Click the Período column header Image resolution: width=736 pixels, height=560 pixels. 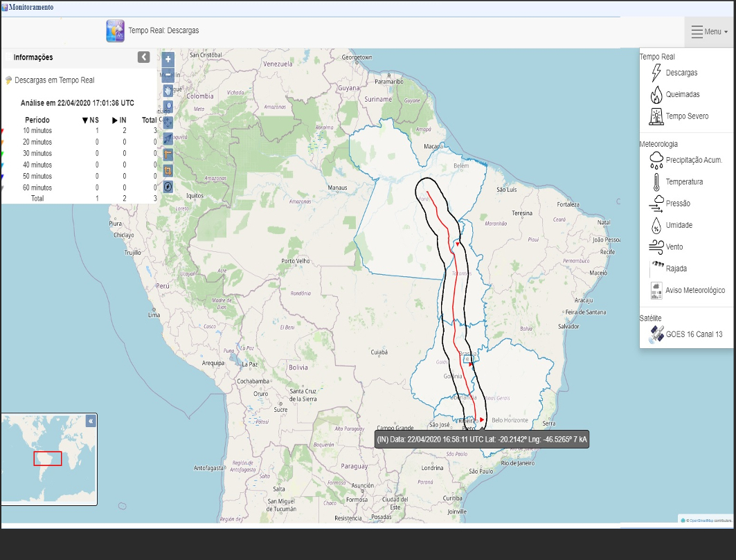tap(37, 120)
